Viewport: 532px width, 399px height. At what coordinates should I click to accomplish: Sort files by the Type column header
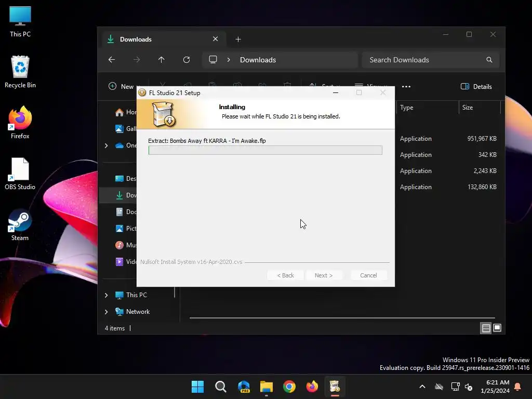pos(428,108)
